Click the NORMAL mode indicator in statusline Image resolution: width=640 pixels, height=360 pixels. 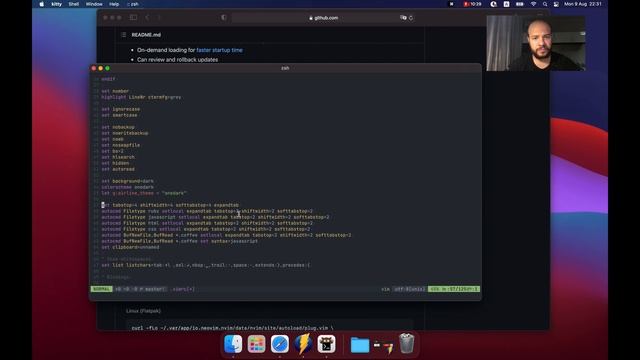(x=101, y=289)
